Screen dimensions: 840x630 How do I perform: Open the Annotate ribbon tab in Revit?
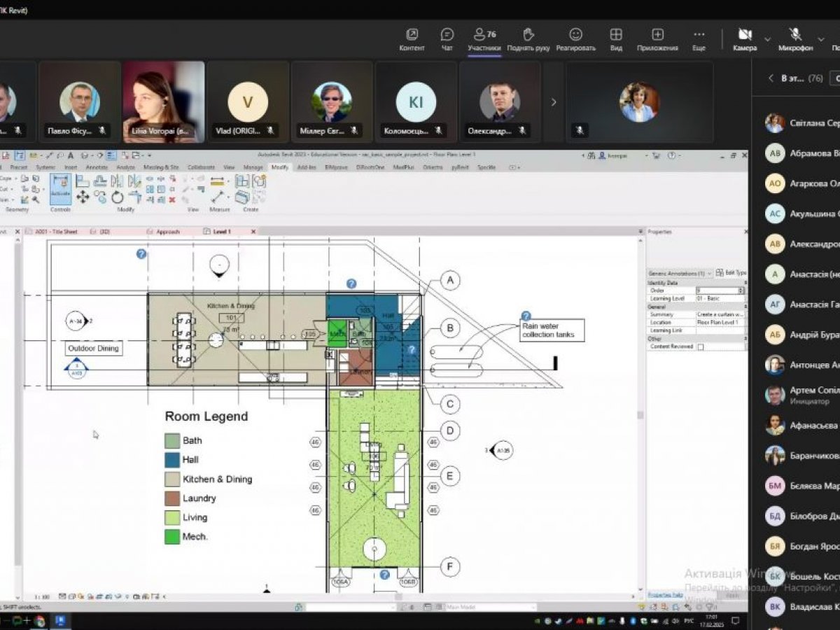[96, 167]
